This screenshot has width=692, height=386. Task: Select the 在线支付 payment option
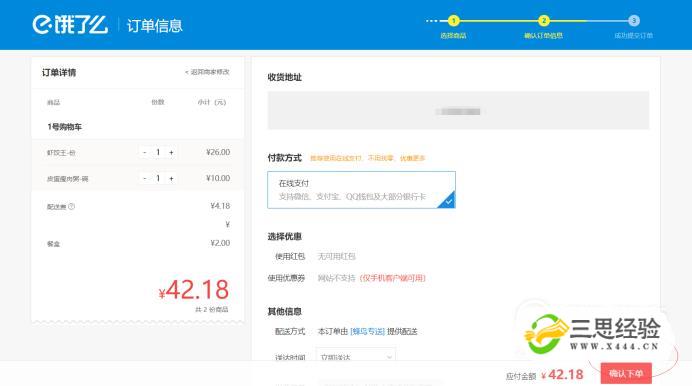(361, 190)
